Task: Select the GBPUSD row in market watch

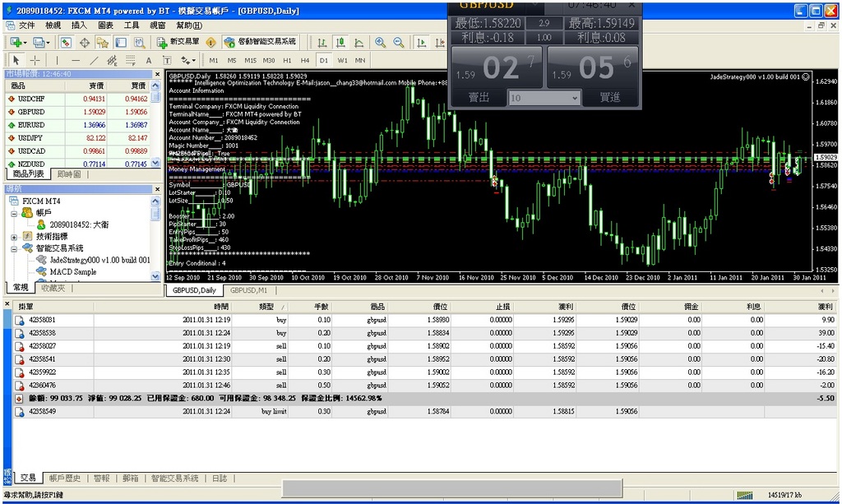Action: pyautogui.click(x=31, y=111)
